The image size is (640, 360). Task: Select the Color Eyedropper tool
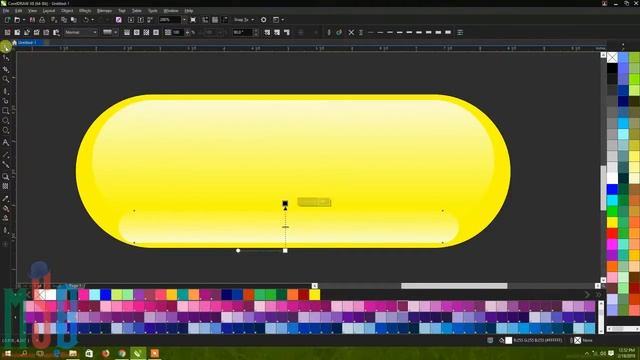[6, 199]
